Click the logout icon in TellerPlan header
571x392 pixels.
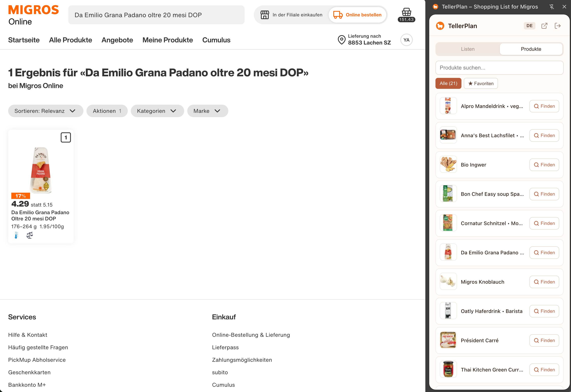coord(558,26)
